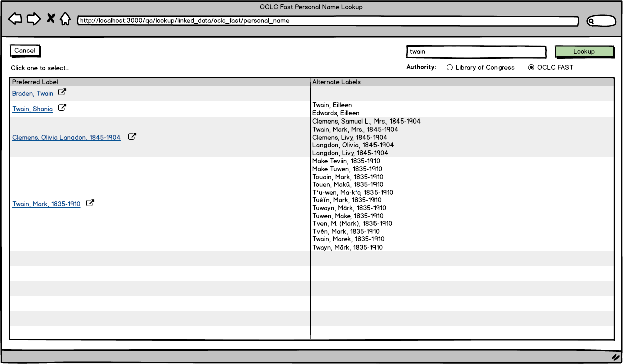Viewport: 623px width, 364px height.
Task: Click Make Teviin, 1835-1910
Action: point(347,161)
